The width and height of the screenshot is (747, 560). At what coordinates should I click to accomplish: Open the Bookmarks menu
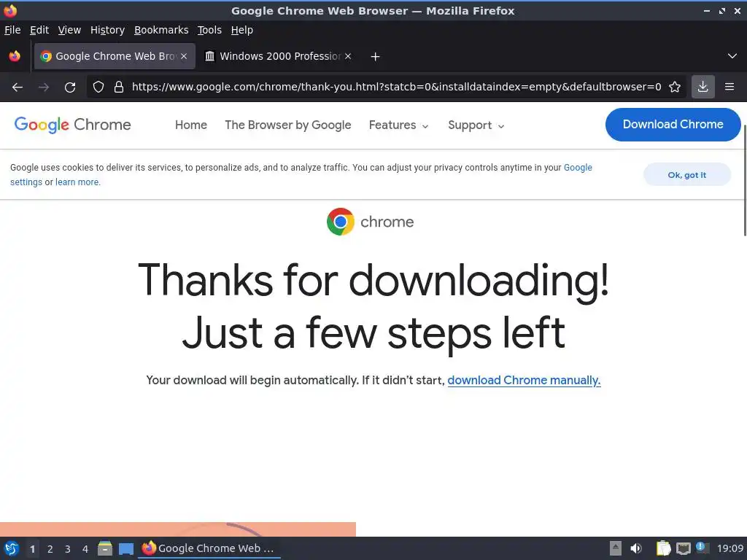point(161,30)
